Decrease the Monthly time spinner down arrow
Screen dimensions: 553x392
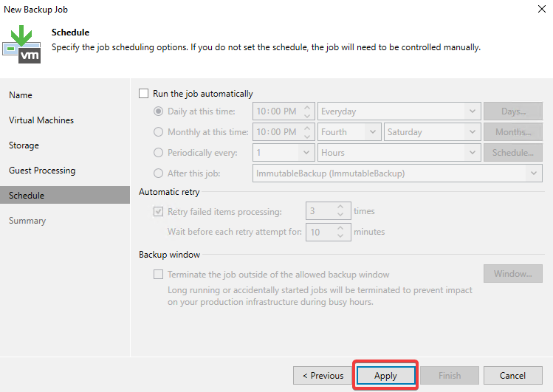pyautogui.click(x=307, y=137)
